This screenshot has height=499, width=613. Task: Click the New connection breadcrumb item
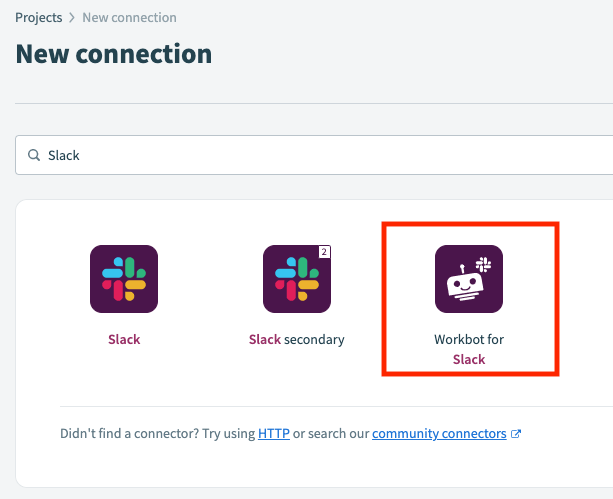(129, 18)
